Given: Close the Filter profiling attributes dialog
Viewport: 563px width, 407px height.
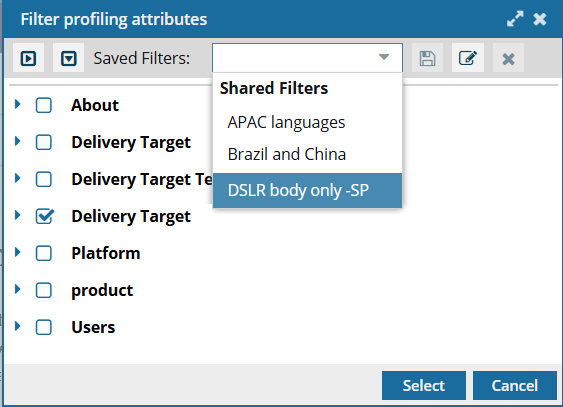Looking at the screenshot, I should click(x=540, y=19).
